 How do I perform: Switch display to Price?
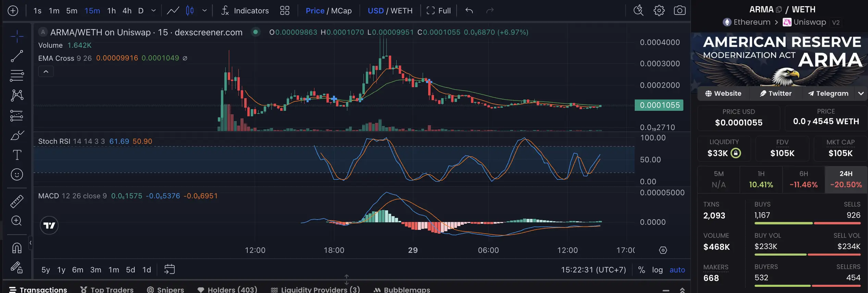tap(315, 11)
